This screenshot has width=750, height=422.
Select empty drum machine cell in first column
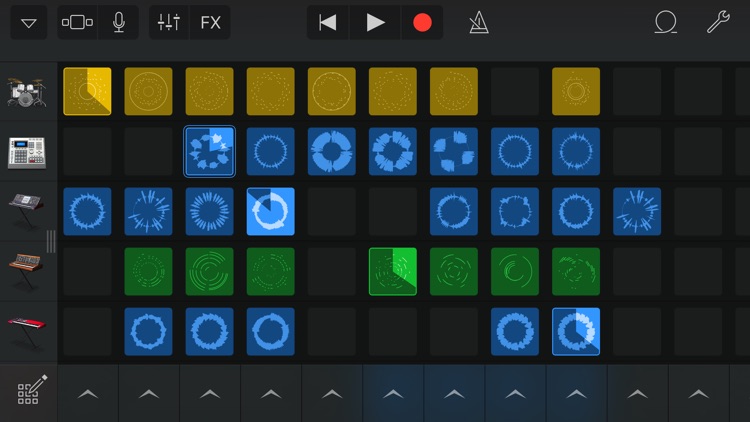coord(88,152)
